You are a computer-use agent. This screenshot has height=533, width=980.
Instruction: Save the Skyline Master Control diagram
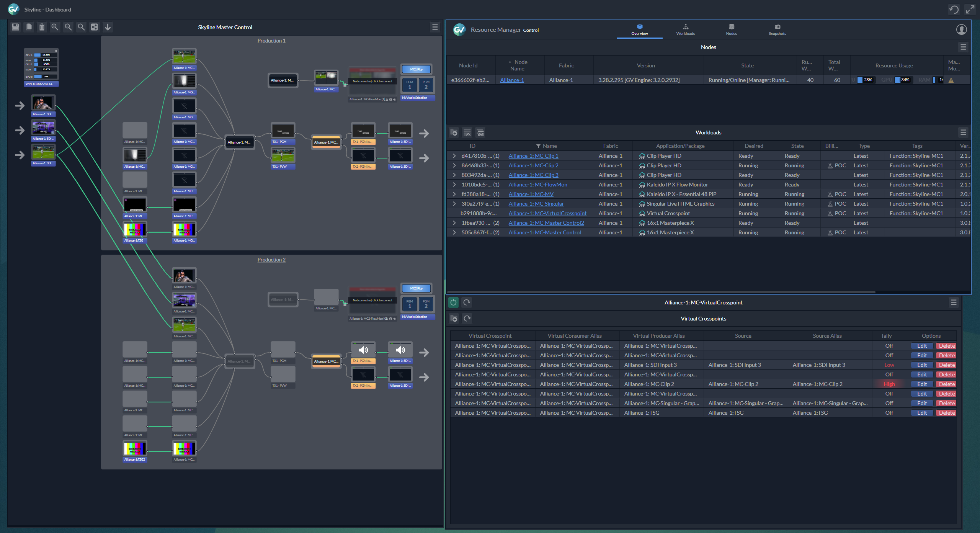(16, 27)
